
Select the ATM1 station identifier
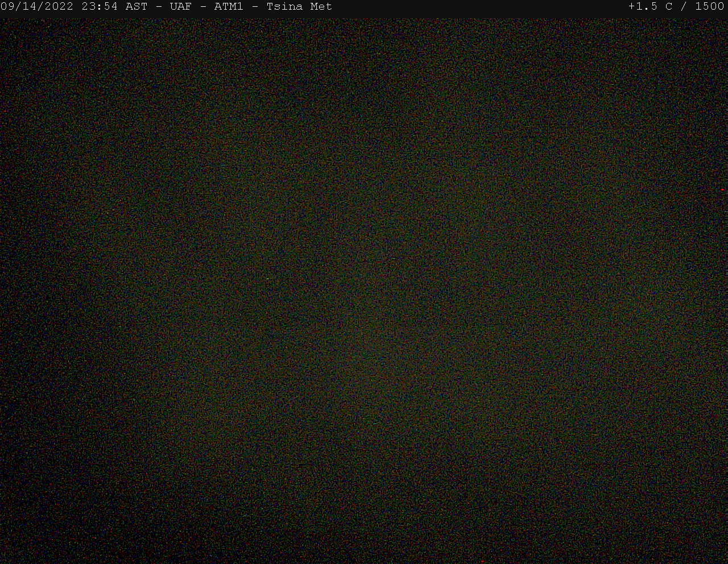click(229, 7)
